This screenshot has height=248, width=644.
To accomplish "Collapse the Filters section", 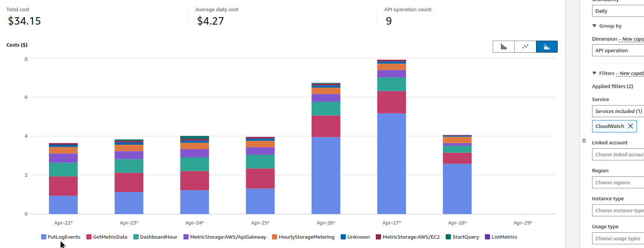I will pyautogui.click(x=594, y=73).
